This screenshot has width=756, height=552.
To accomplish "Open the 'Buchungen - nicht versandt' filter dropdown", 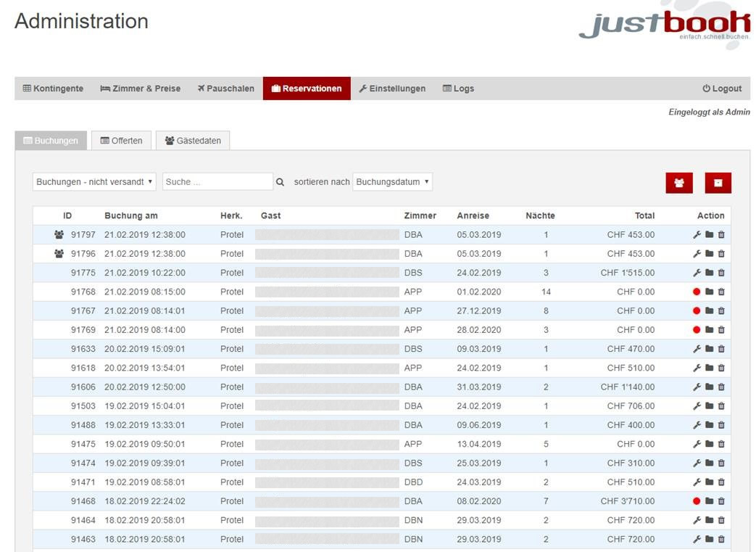I will click(94, 182).
